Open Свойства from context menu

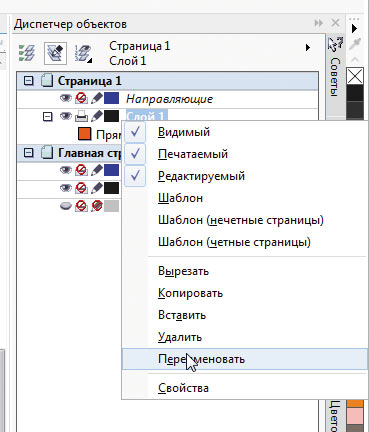pyautogui.click(x=244, y=388)
